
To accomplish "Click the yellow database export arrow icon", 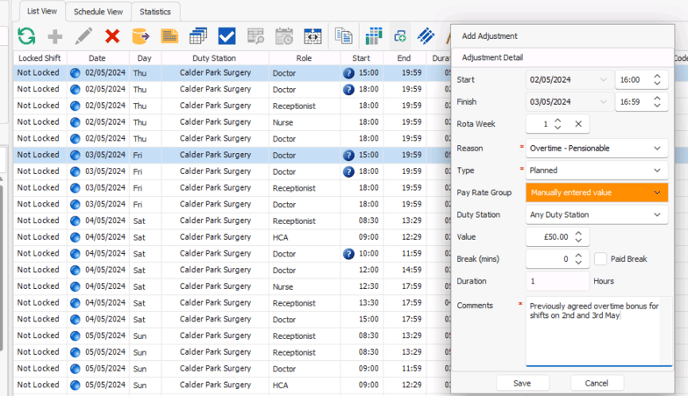I will tap(140, 36).
